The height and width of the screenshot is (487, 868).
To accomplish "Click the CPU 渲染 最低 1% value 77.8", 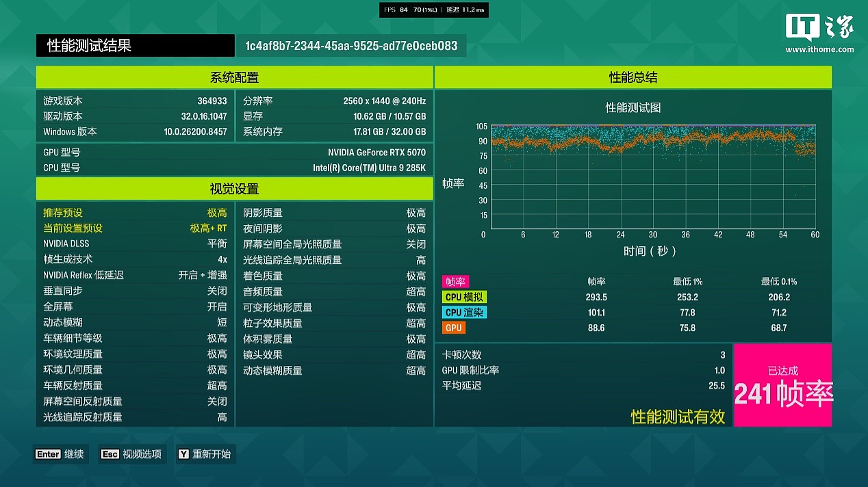I will [687, 313].
